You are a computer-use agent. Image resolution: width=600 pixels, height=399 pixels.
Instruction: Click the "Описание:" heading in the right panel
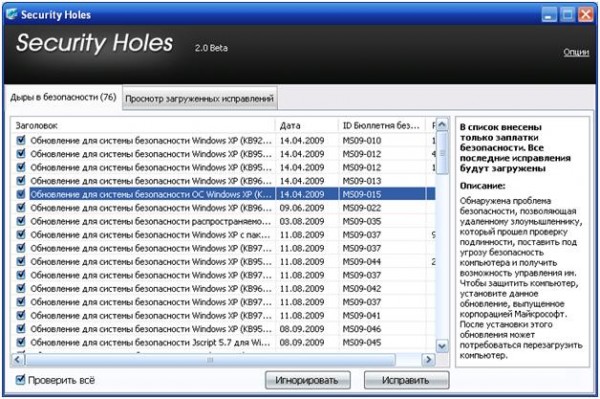point(482,186)
